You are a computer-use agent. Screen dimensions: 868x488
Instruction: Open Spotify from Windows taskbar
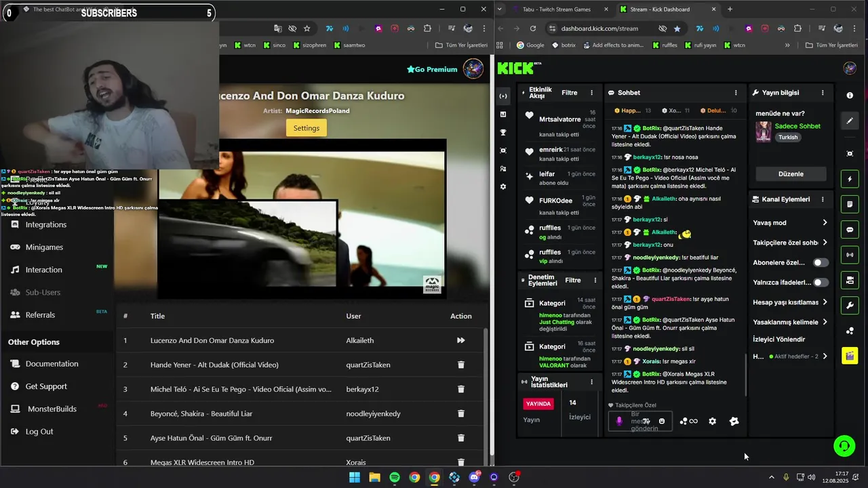(x=394, y=477)
